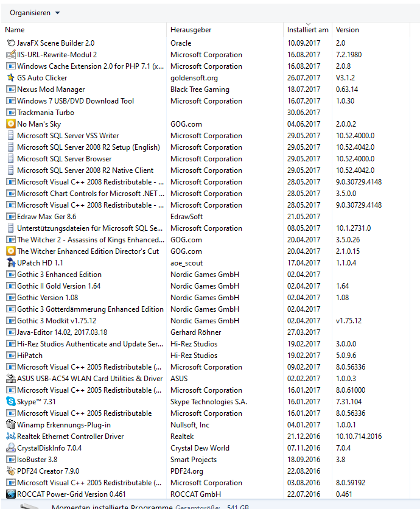
Task: Click the IsoBuster 3.8 icon
Action: coord(11,459)
